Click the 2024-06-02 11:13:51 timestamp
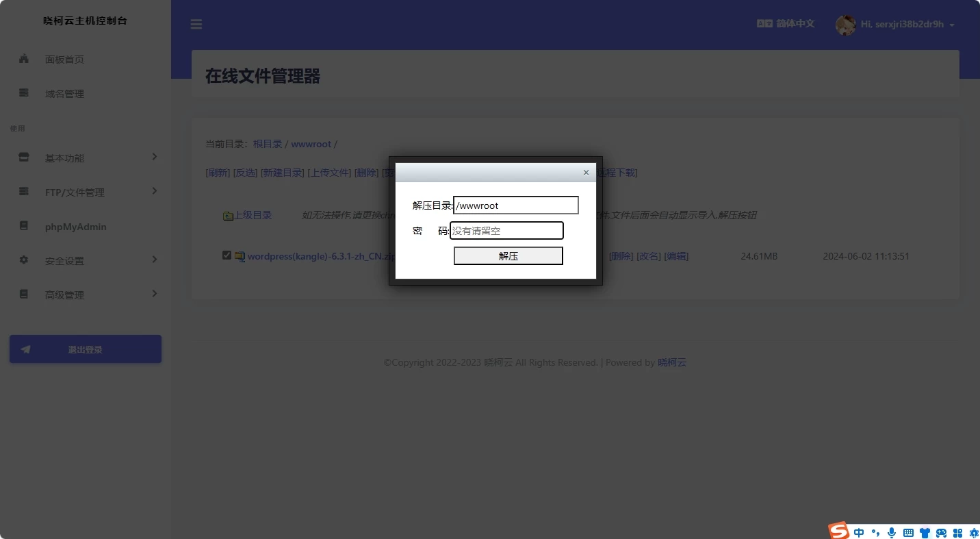The image size is (980, 539). (x=866, y=256)
